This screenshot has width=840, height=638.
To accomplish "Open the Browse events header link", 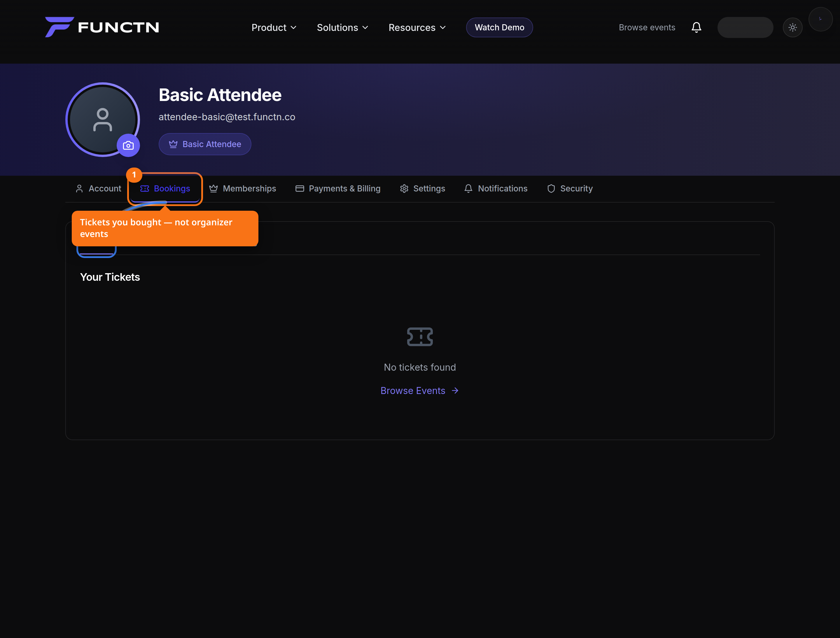I will coord(647,27).
